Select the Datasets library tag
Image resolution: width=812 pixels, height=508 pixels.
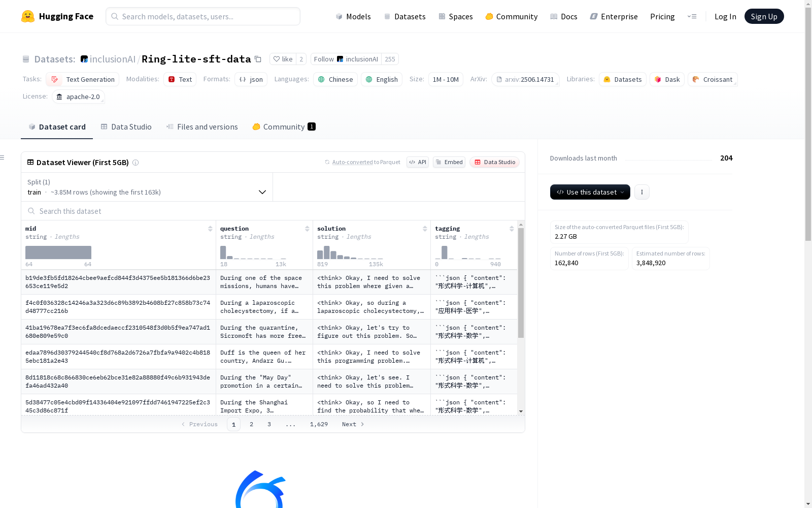623,79
